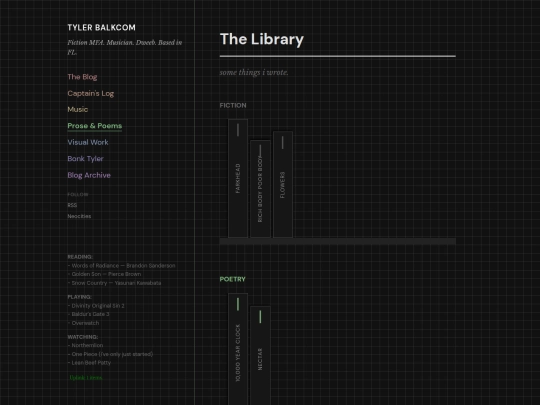Visit the Visual Work page
This screenshot has height=405, width=540.
(88, 142)
